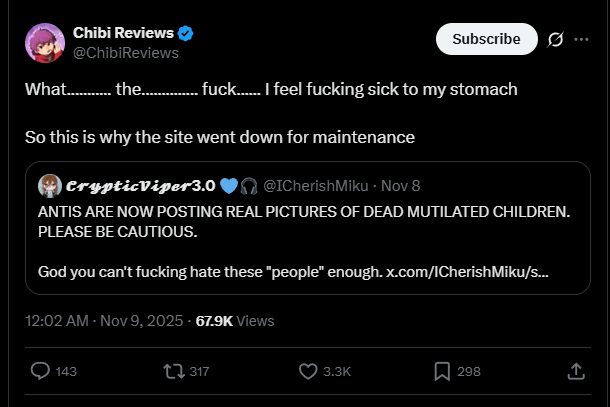Click the repost icon showing 317
Screen dimensions: 610x407
click(x=175, y=371)
